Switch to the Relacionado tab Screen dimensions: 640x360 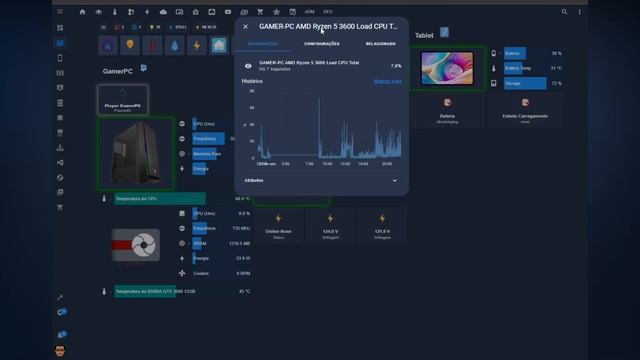click(x=380, y=44)
